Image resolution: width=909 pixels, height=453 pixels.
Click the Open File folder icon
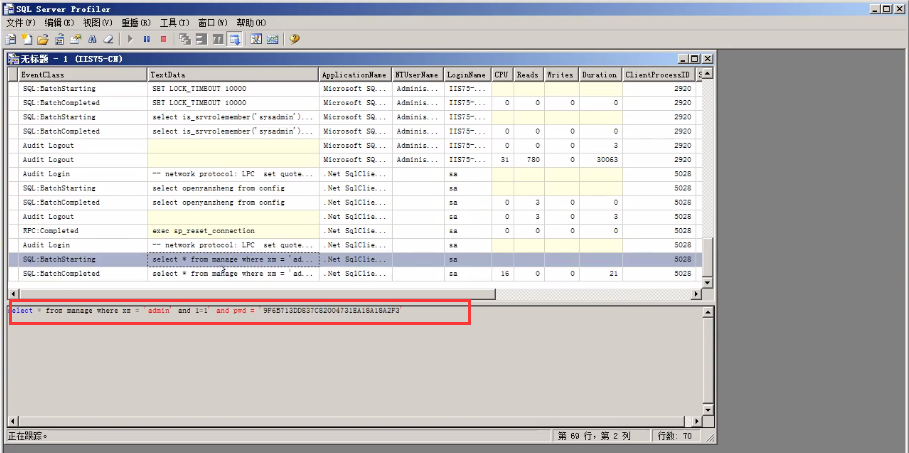click(x=42, y=39)
